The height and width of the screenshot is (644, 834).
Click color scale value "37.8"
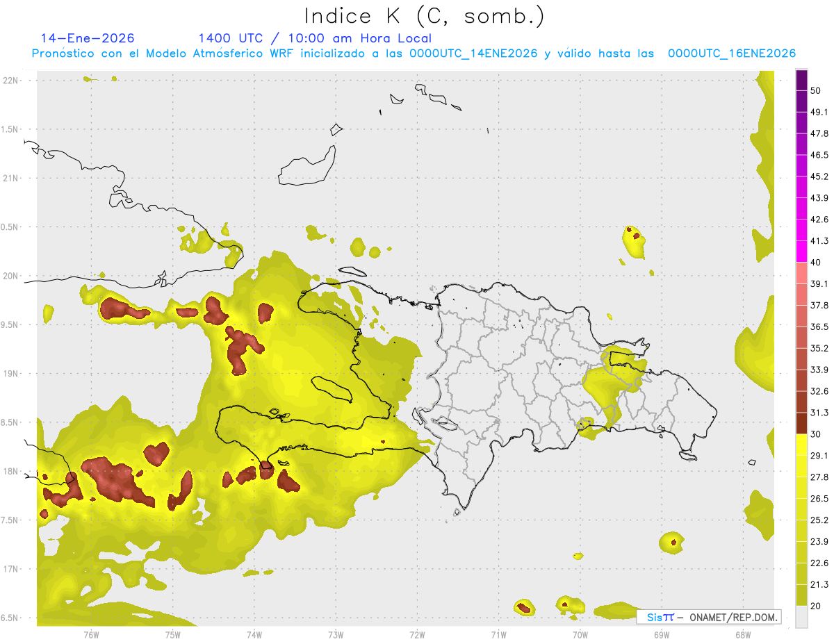819,305
